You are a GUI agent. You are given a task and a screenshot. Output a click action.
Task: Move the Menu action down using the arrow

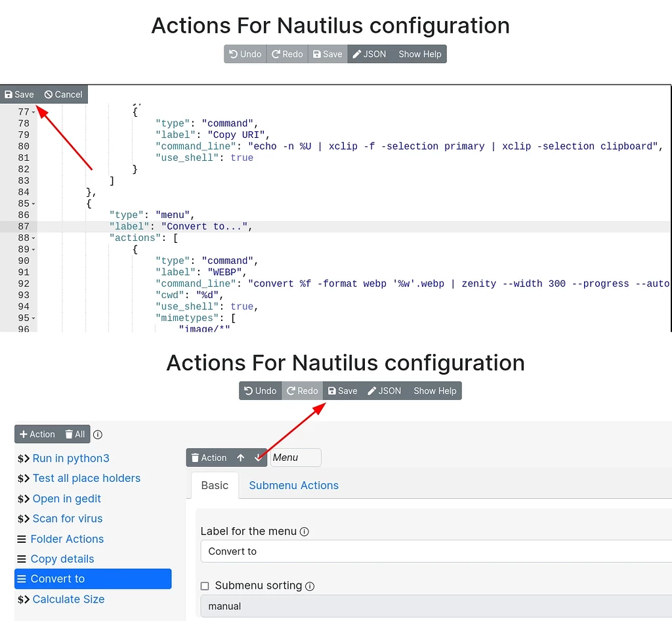coord(256,458)
